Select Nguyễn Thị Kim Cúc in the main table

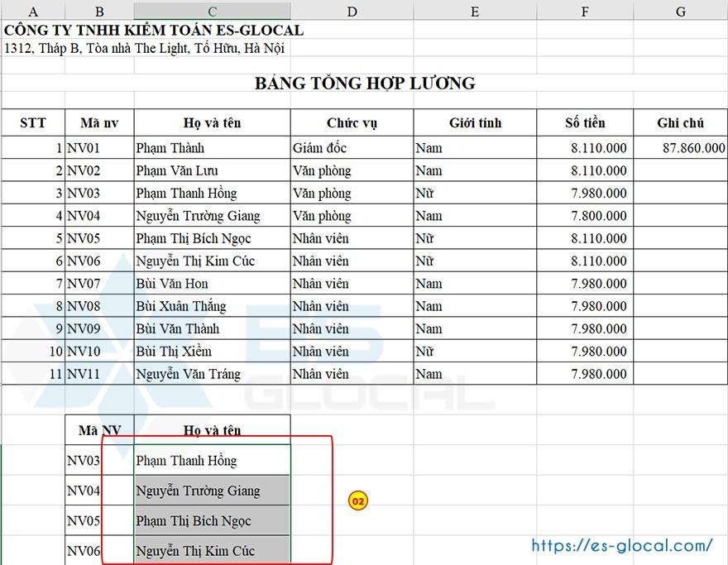[212, 261]
